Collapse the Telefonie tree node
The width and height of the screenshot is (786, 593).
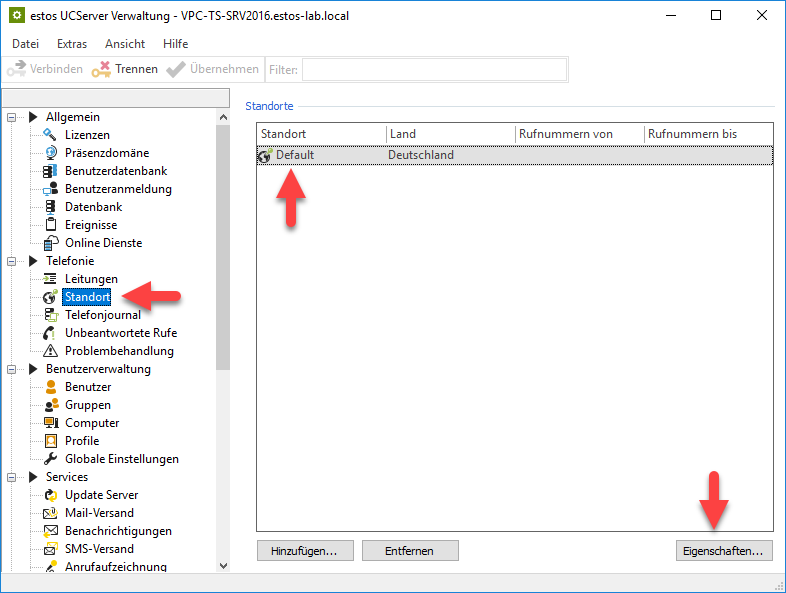tap(12, 261)
